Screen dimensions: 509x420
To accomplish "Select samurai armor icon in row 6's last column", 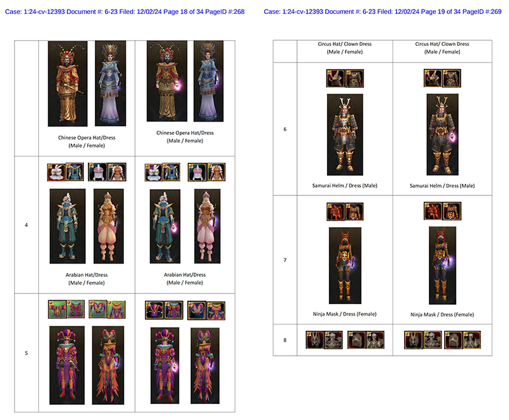I will (x=452, y=78).
